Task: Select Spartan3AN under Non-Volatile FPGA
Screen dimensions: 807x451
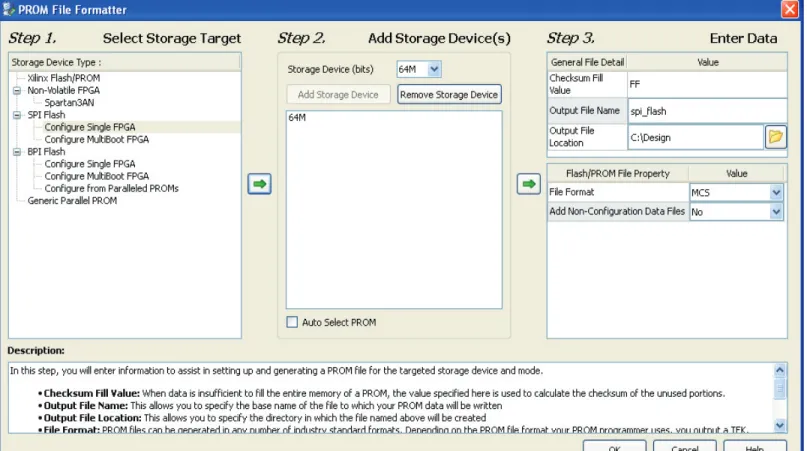Action: point(69,102)
